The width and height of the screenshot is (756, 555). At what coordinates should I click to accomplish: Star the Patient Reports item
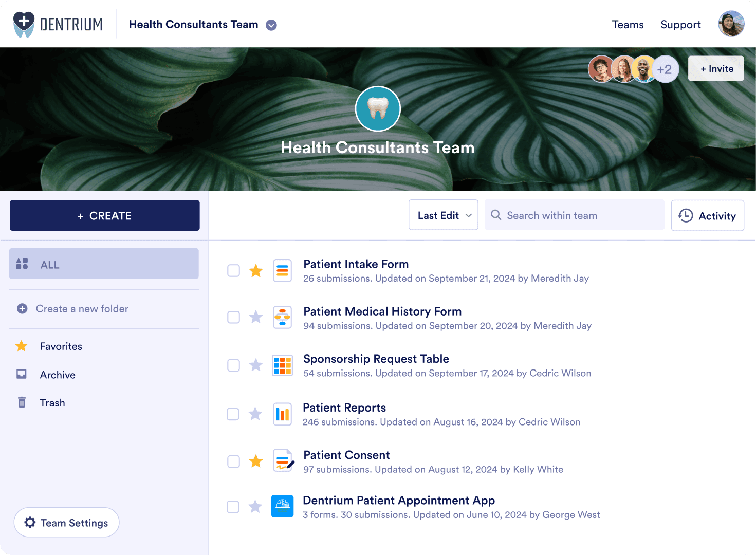click(x=255, y=414)
